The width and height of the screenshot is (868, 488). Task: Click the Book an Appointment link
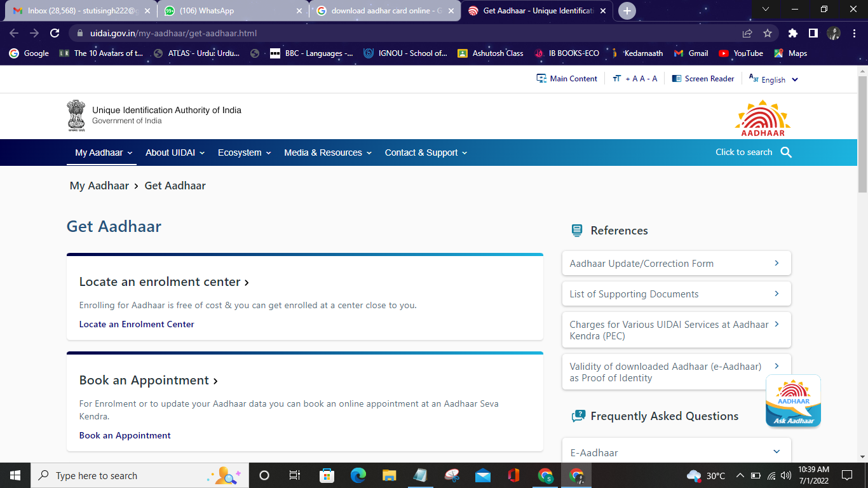tap(125, 435)
